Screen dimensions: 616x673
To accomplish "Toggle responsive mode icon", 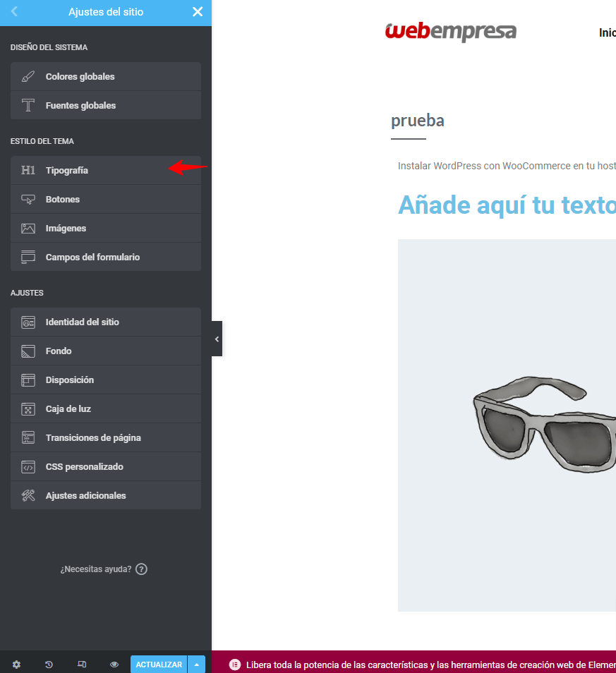I will (x=82, y=665).
